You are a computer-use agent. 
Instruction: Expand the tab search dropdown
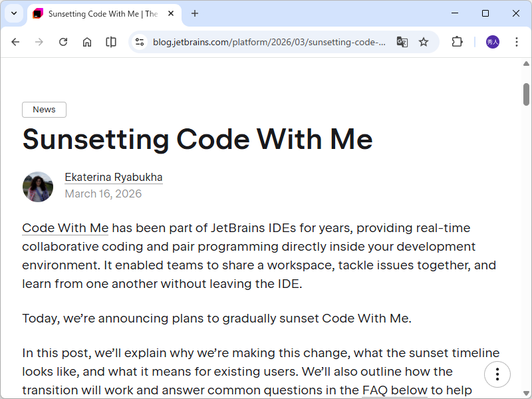tap(13, 13)
